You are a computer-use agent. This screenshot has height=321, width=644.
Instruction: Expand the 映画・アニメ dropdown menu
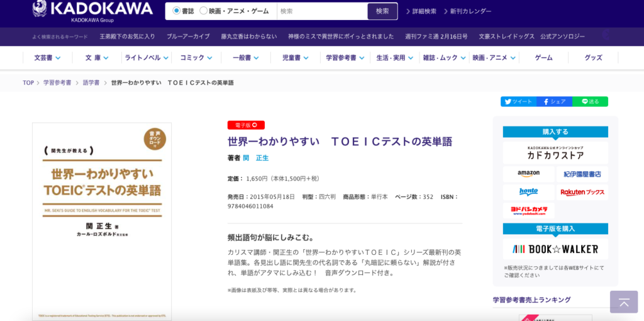[x=494, y=58]
